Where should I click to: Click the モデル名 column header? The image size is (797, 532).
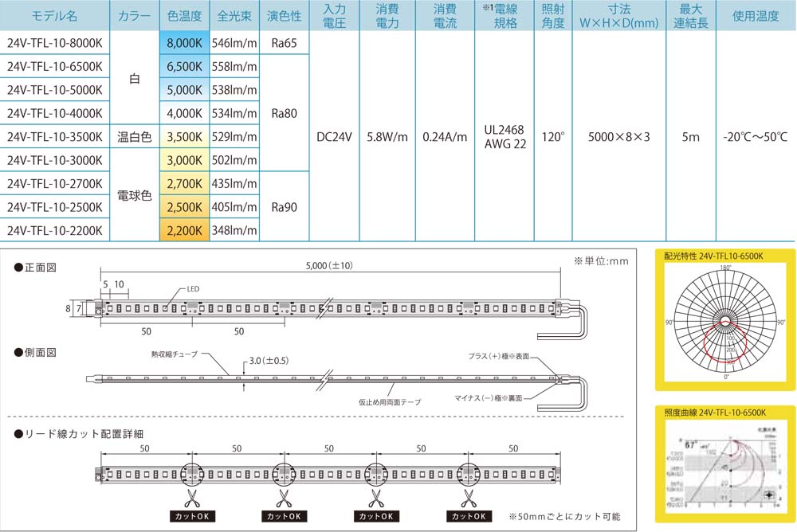(55, 16)
